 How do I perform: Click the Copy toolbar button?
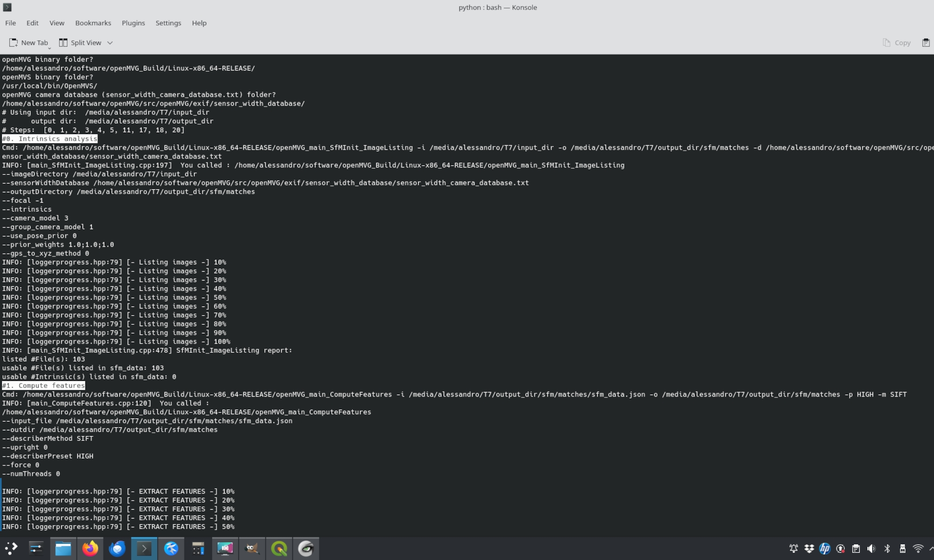[x=897, y=42]
